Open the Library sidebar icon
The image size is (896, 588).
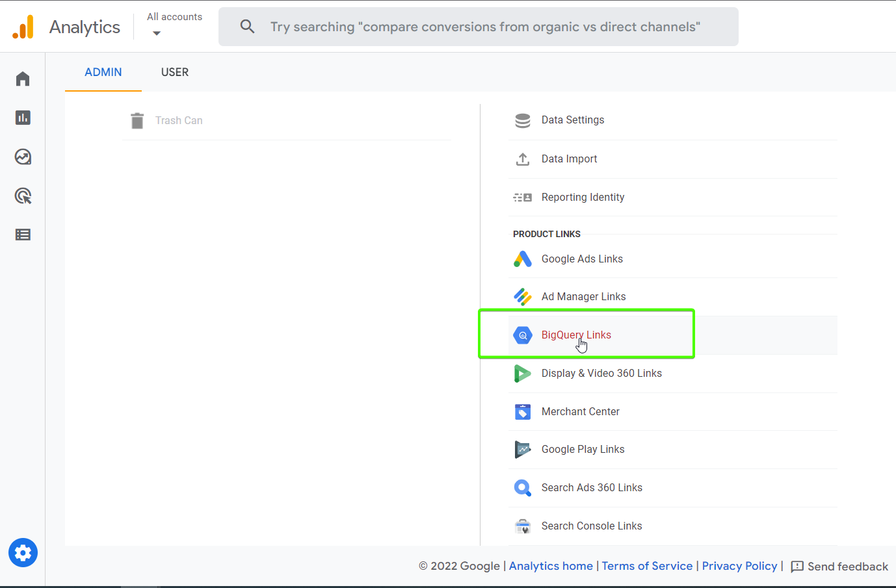tap(23, 235)
